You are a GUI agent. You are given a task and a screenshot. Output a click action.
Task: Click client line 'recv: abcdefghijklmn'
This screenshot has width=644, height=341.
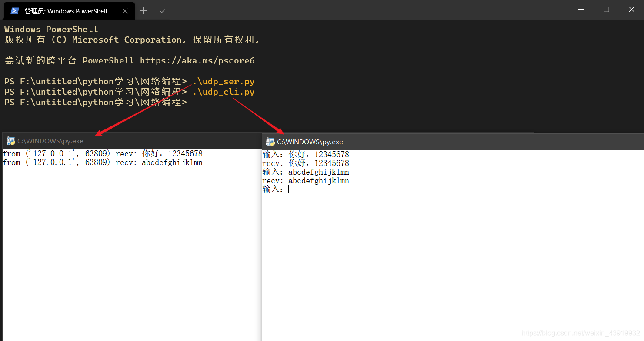tap(306, 180)
